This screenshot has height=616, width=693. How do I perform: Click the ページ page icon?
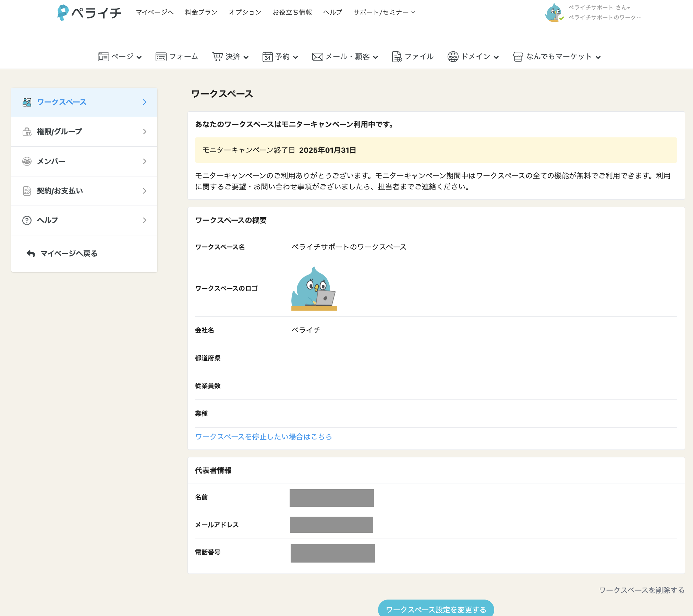point(103,57)
